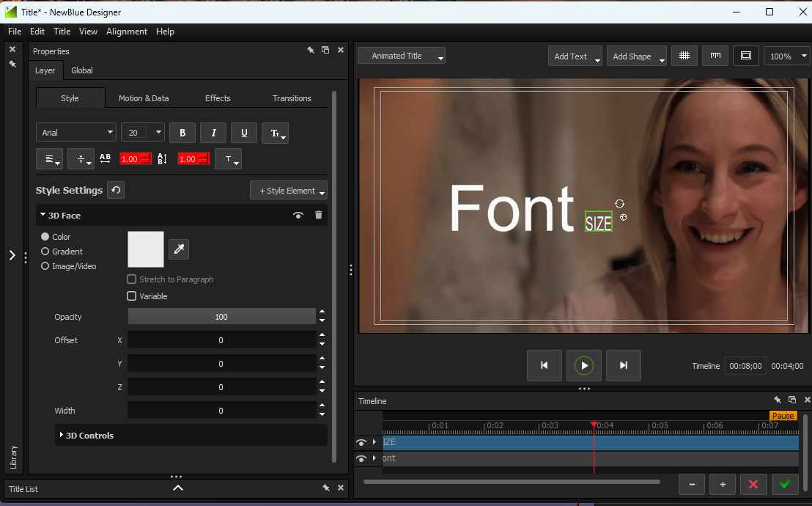Hide the SIZE layer in timeline
Screen dimensions: 812x506
pyautogui.click(x=361, y=442)
